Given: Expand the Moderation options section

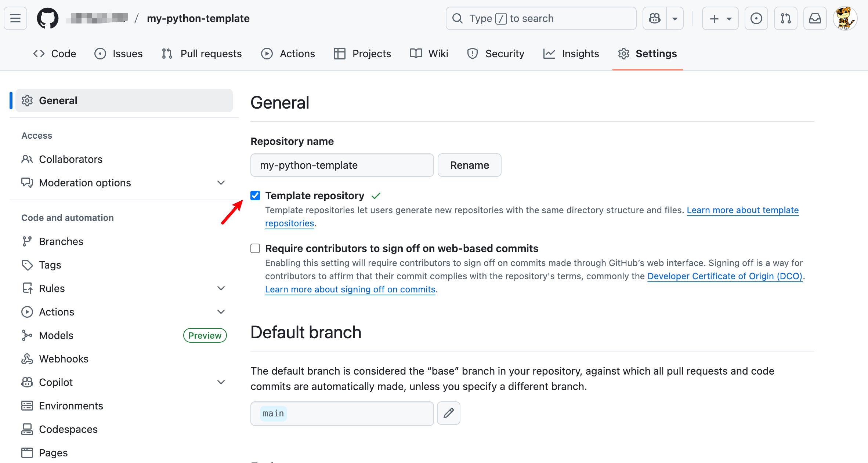Looking at the screenshot, I should (x=221, y=183).
